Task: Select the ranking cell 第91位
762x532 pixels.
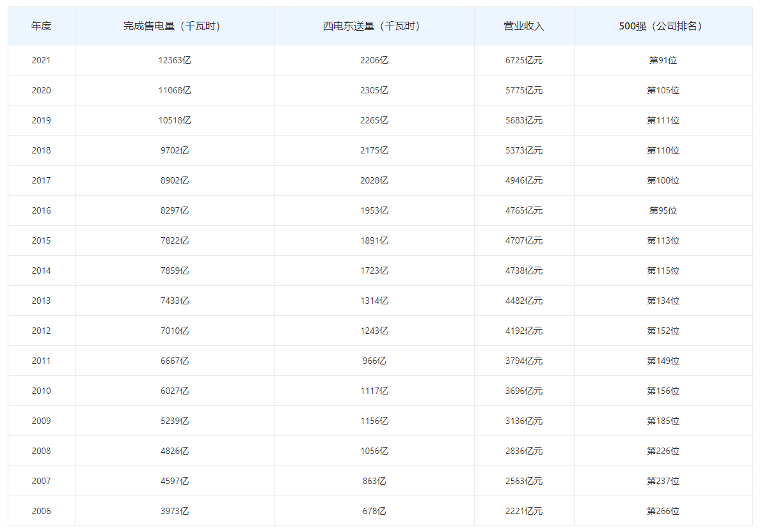Action: (x=663, y=60)
